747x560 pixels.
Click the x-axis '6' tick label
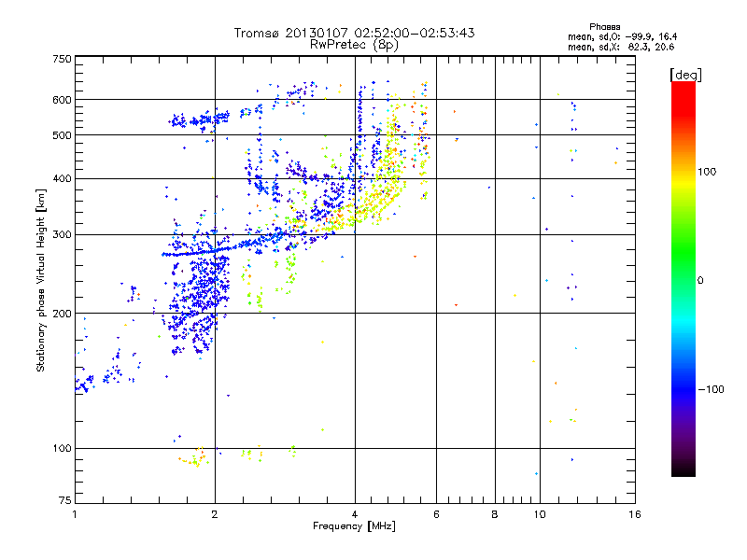pyautogui.click(x=436, y=514)
